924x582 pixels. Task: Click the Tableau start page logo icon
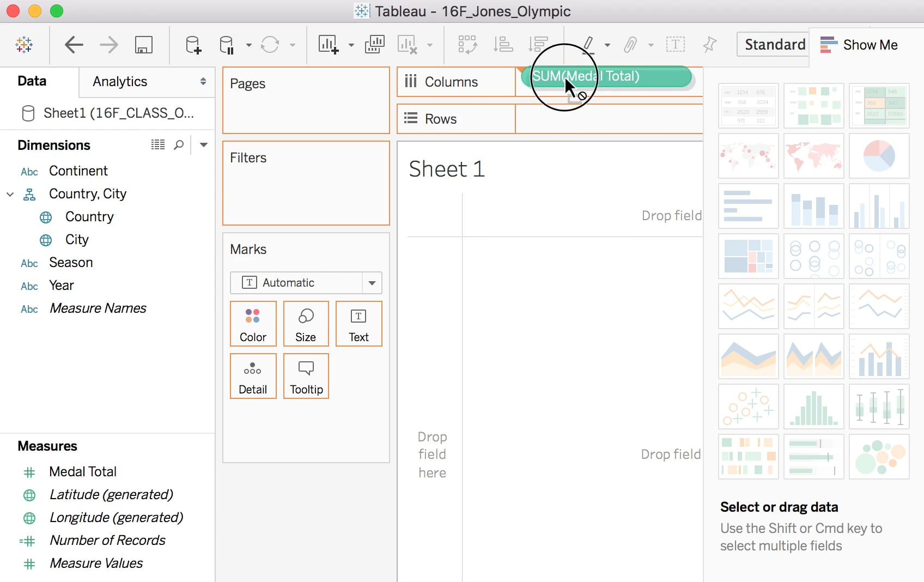[x=24, y=45]
